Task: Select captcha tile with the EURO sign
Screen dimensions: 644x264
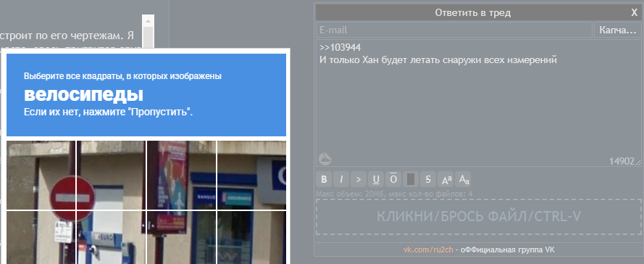Action: 111,237
